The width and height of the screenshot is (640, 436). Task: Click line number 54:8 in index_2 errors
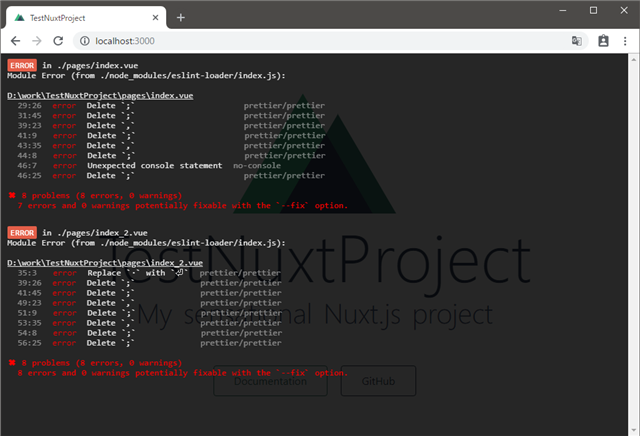[x=27, y=333]
